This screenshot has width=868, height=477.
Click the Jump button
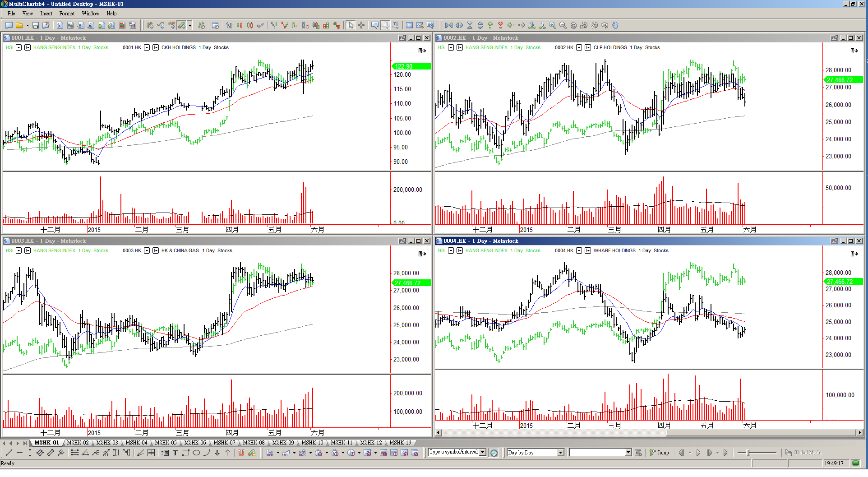click(659, 453)
